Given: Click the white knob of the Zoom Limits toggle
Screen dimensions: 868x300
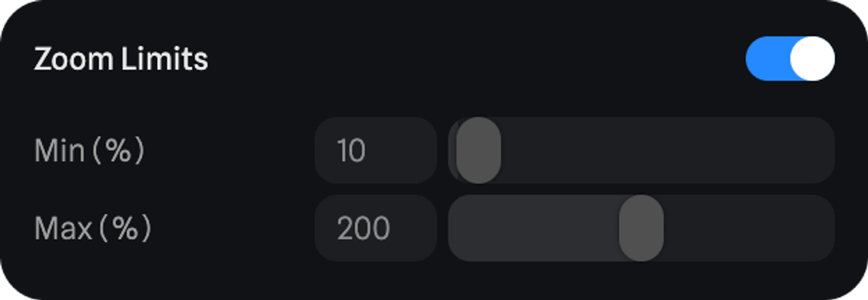Looking at the screenshot, I should pos(812,59).
